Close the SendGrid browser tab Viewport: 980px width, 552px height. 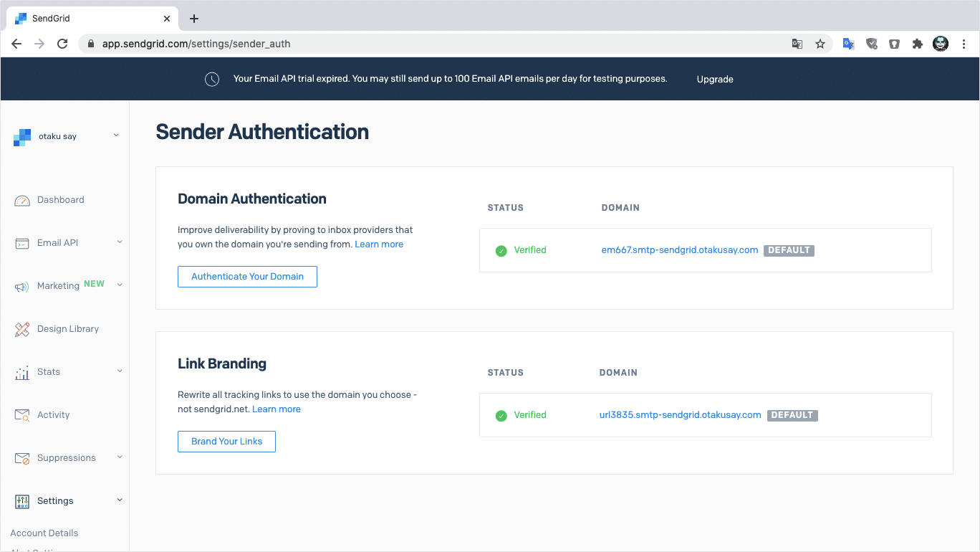[166, 19]
